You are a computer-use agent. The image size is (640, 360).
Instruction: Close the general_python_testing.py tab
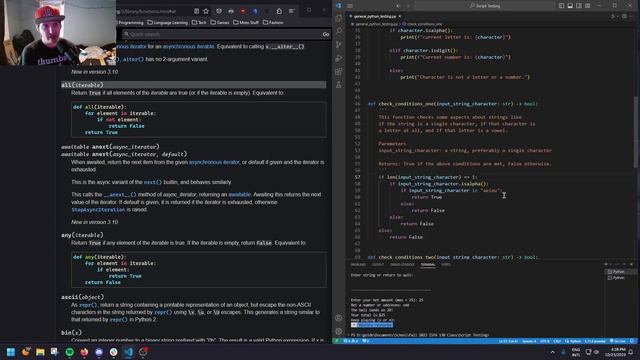click(400, 16)
